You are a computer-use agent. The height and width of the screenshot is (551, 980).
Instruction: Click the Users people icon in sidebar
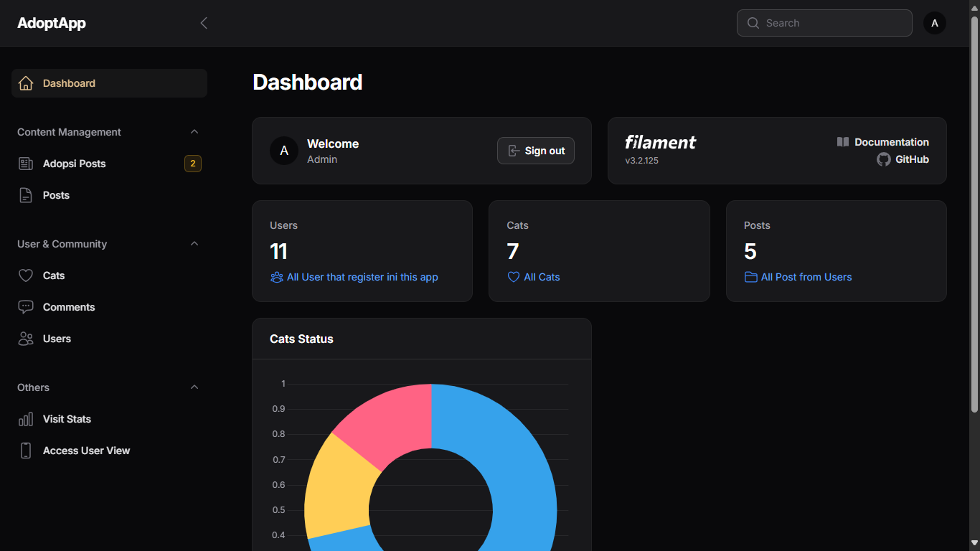(26, 338)
